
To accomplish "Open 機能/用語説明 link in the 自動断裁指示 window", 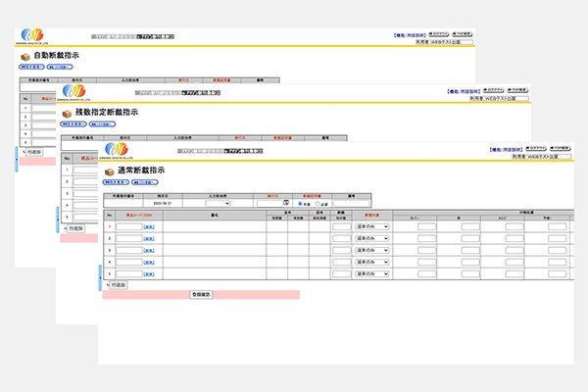I will [x=410, y=35].
